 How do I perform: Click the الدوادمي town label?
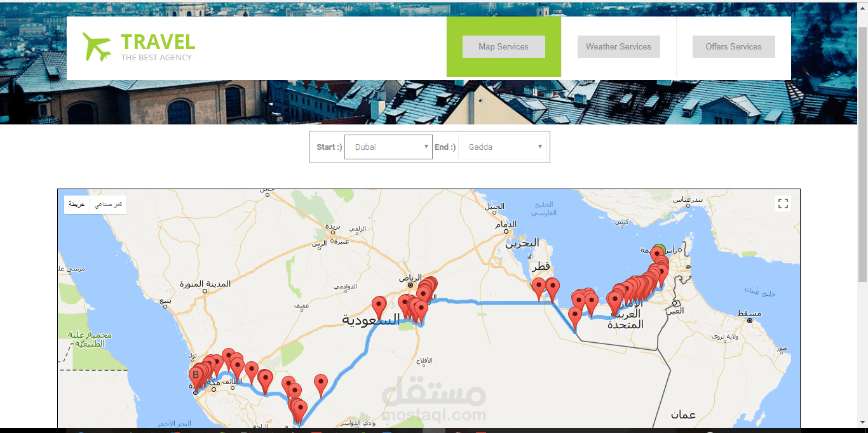tap(346, 286)
